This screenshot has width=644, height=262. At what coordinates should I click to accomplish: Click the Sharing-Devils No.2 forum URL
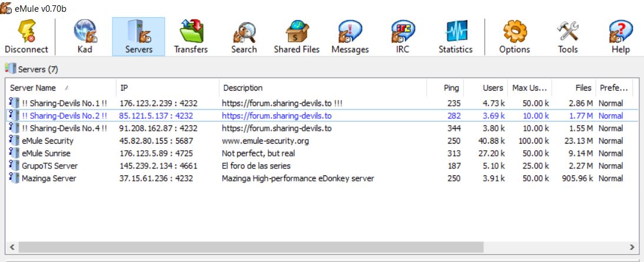point(277,116)
